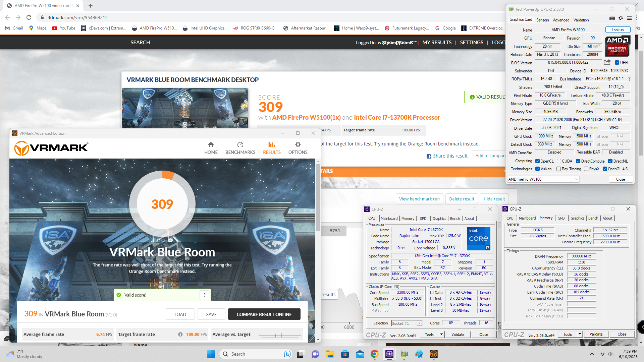Open the Maps bookmark
The image size is (644, 362).
(38, 28)
